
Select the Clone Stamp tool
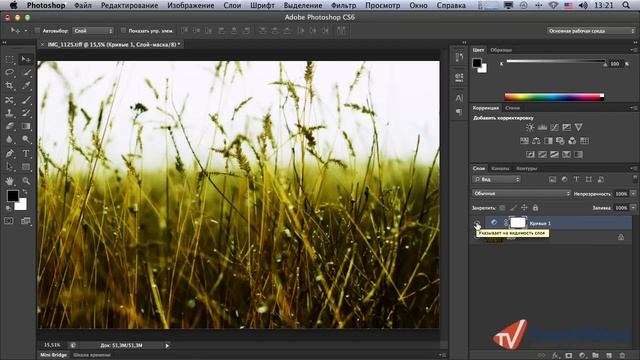(10, 113)
